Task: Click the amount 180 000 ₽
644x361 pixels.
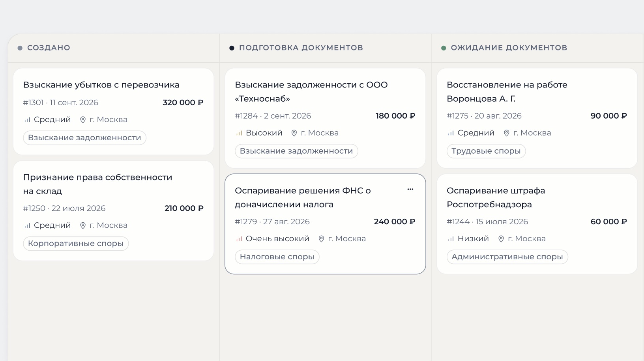Action: click(395, 116)
